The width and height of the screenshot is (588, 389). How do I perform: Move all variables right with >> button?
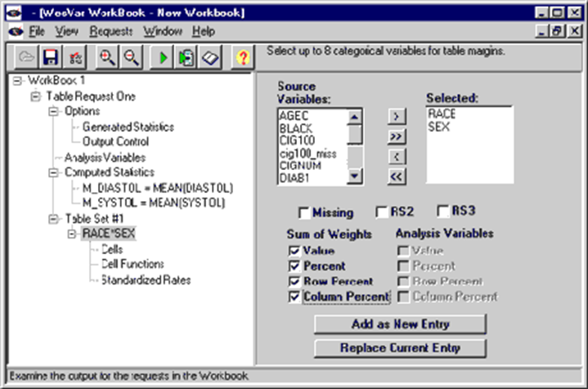point(397,136)
